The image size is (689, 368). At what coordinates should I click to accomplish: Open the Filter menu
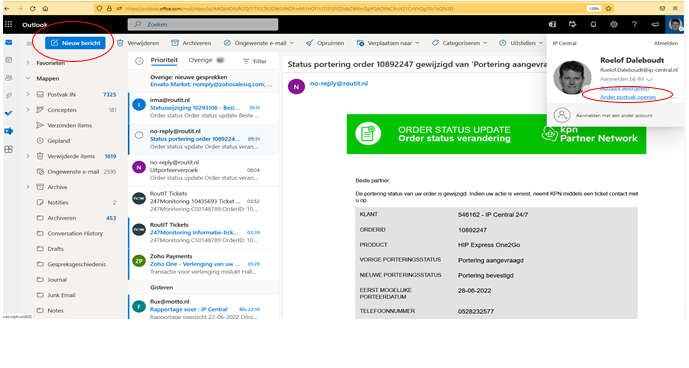pyautogui.click(x=255, y=62)
